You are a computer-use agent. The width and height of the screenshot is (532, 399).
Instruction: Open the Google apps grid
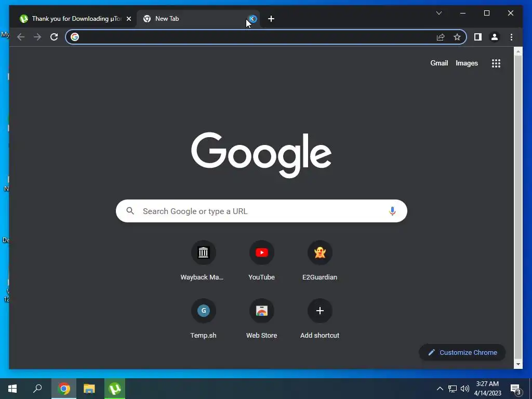click(496, 63)
